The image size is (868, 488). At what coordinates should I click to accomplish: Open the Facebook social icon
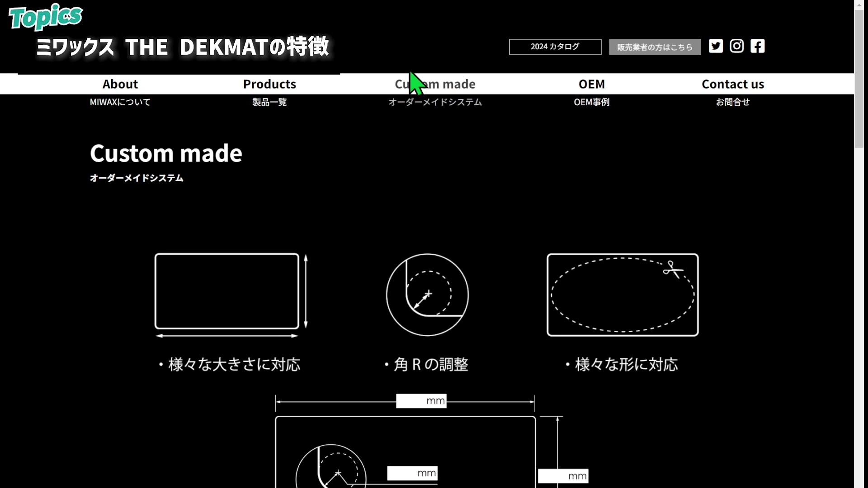click(x=758, y=46)
